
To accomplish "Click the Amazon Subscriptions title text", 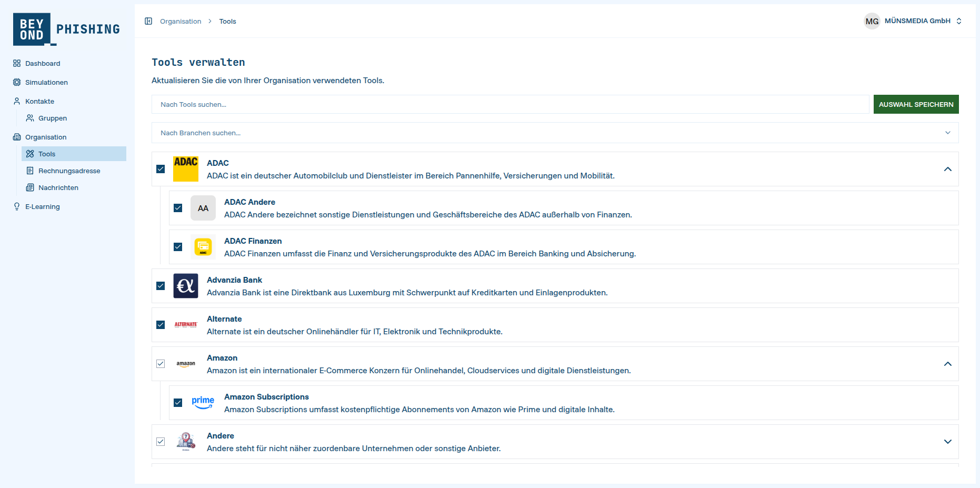I will click(266, 396).
